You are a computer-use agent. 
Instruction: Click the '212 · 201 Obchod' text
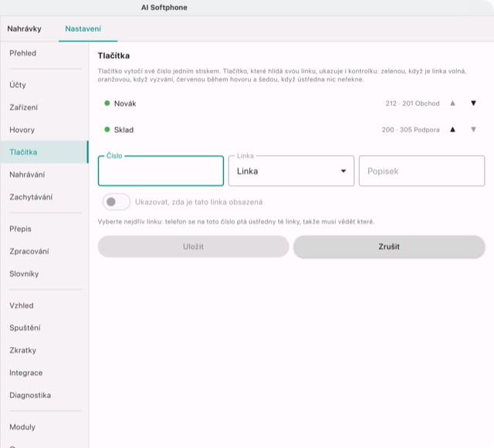(412, 103)
